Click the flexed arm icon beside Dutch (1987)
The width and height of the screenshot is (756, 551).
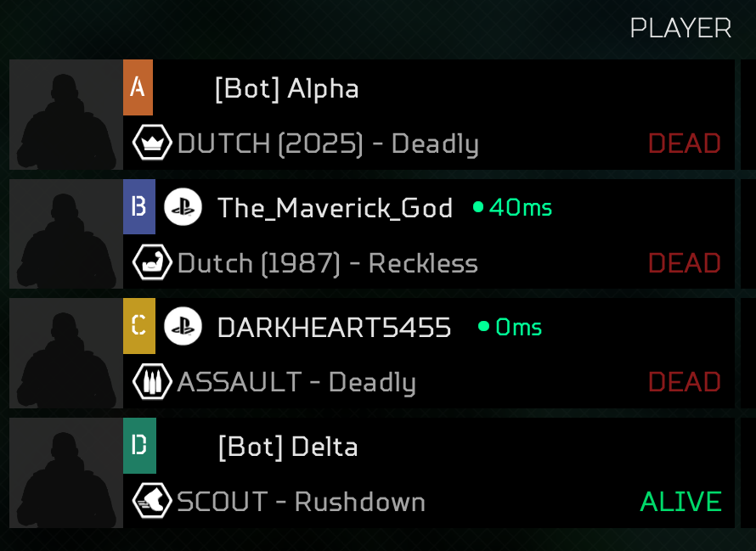coord(152,261)
